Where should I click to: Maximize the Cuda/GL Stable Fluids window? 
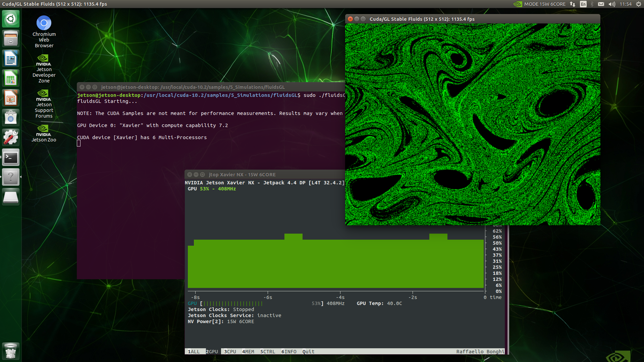tap(363, 19)
